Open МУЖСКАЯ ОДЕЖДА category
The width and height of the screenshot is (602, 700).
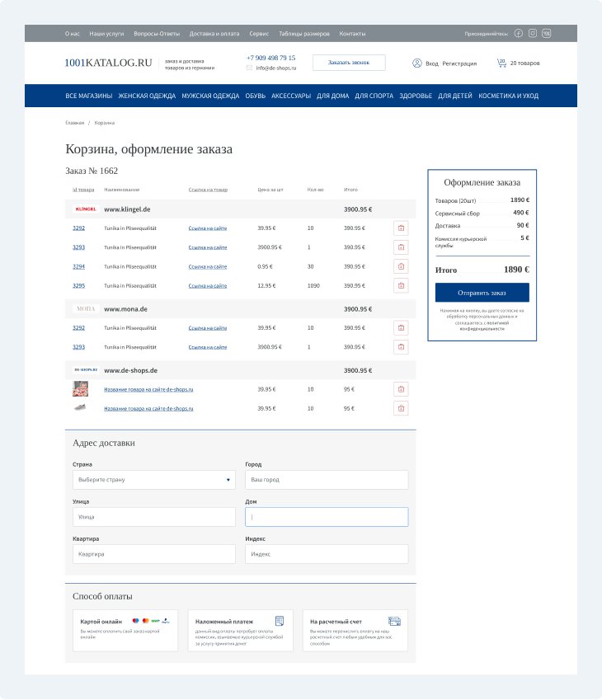click(x=210, y=96)
